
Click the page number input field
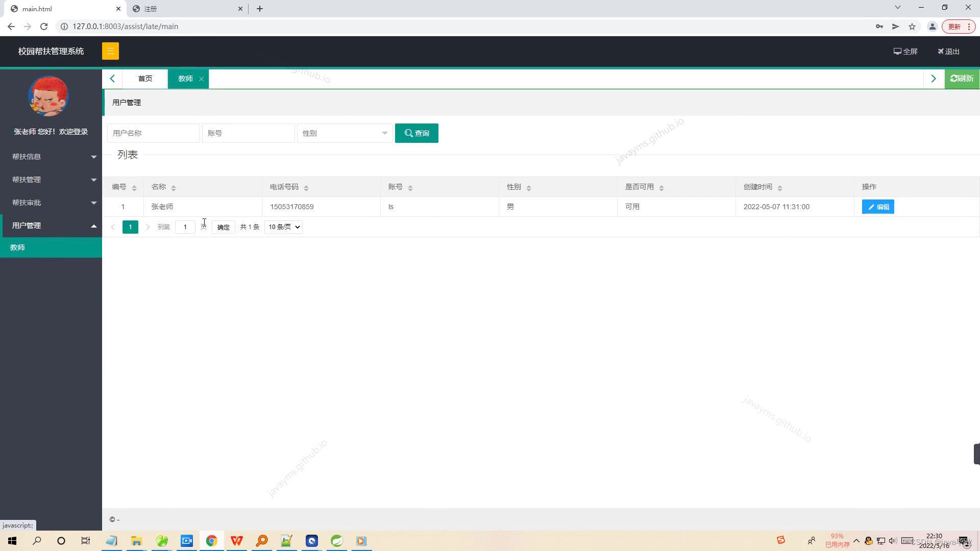(x=185, y=227)
